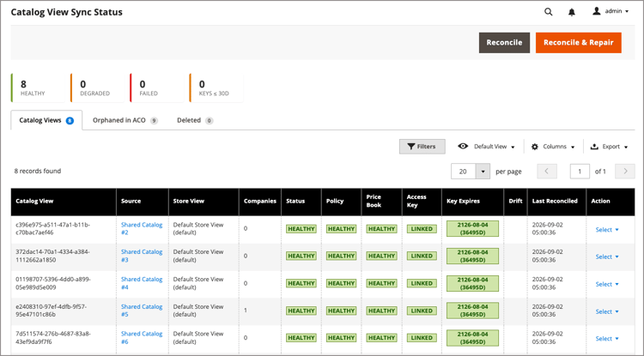Click the 0 Failed summary card
Viewport: 644px width, 356px height.
pyautogui.click(x=157, y=87)
